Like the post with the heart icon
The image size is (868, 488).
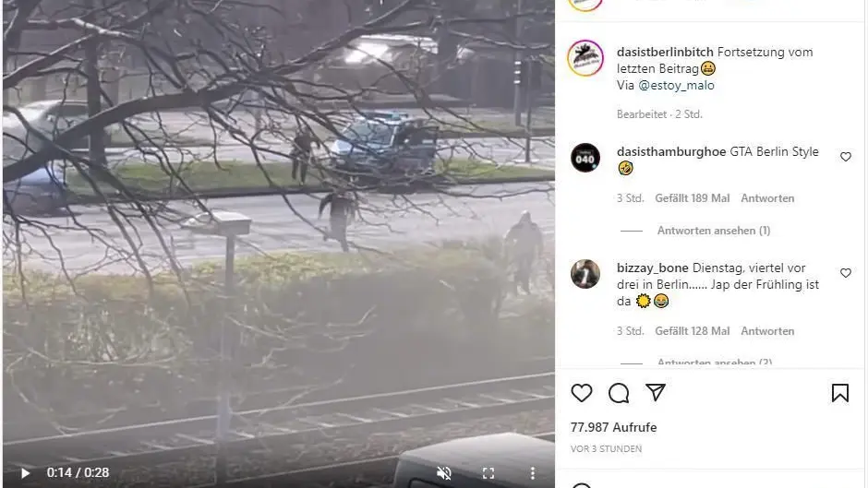(581, 393)
